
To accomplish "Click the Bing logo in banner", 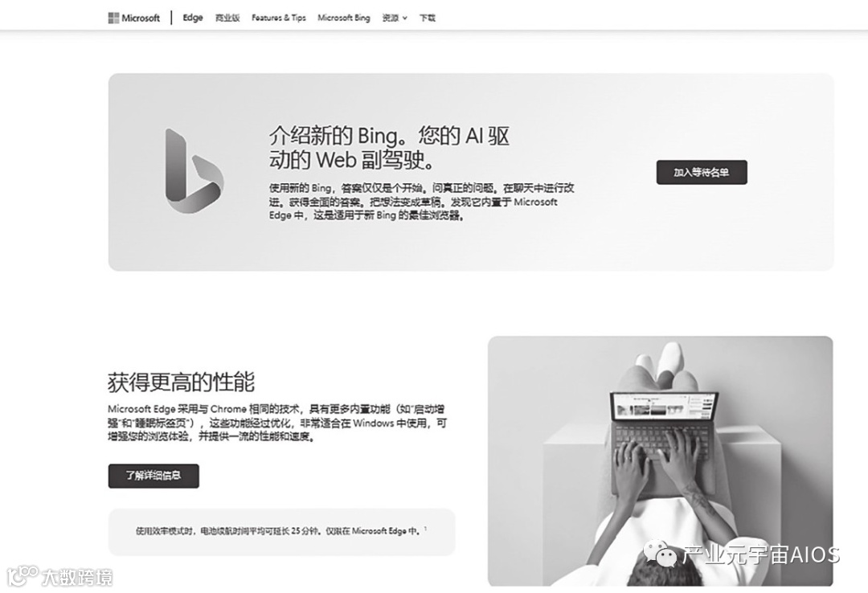I will (194, 170).
